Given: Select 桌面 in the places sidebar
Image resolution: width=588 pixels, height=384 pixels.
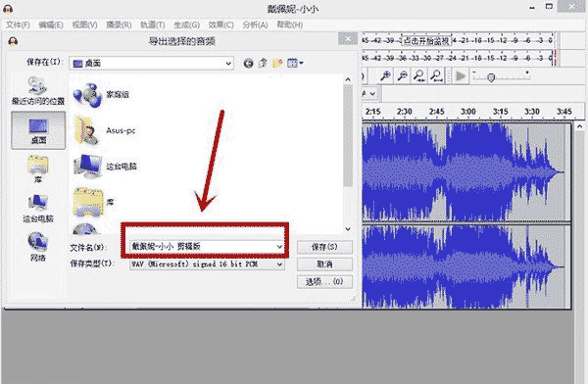Looking at the screenshot, I should point(38,130).
